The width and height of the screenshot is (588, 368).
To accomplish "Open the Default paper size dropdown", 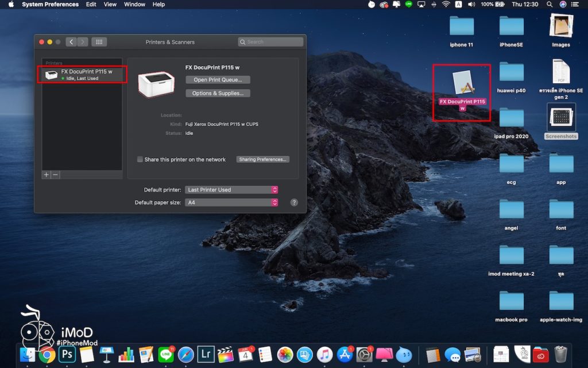I will tap(231, 202).
